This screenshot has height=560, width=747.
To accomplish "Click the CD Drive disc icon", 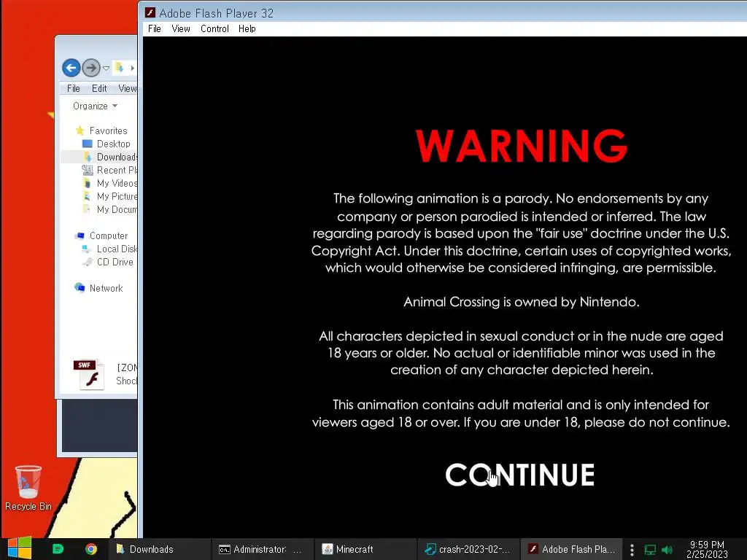I will coord(87,262).
